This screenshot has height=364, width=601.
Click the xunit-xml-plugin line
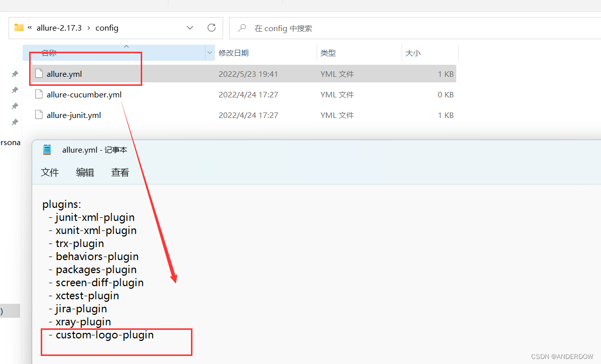coord(92,230)
